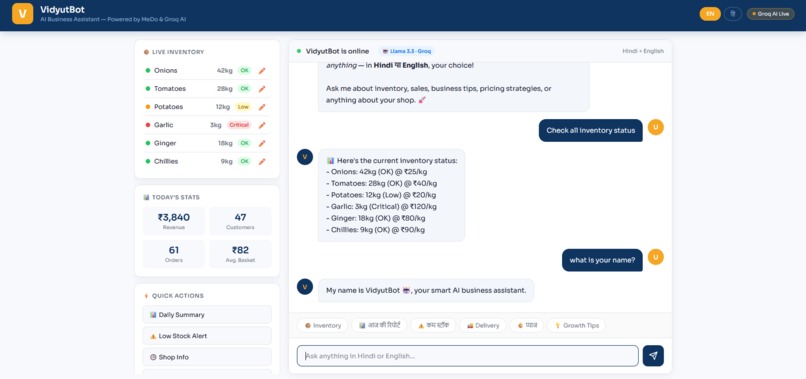Select the 'कम स्टॉक' suggestion chip
Viewport: 806px width, 379px height.
click(433, 326)
